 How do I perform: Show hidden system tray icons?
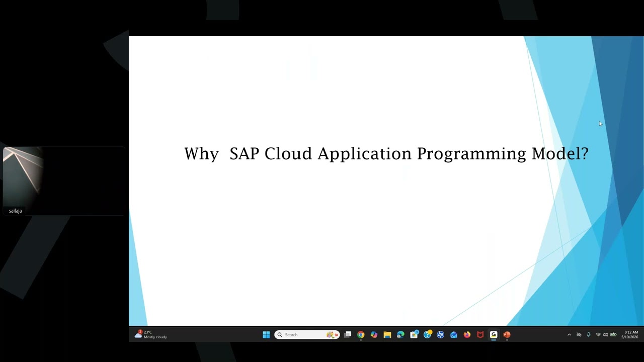pos(569,335)
